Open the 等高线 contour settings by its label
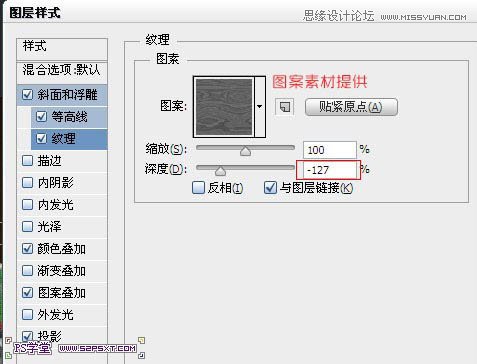Screen dimensions: 477x364 point(69,117)
